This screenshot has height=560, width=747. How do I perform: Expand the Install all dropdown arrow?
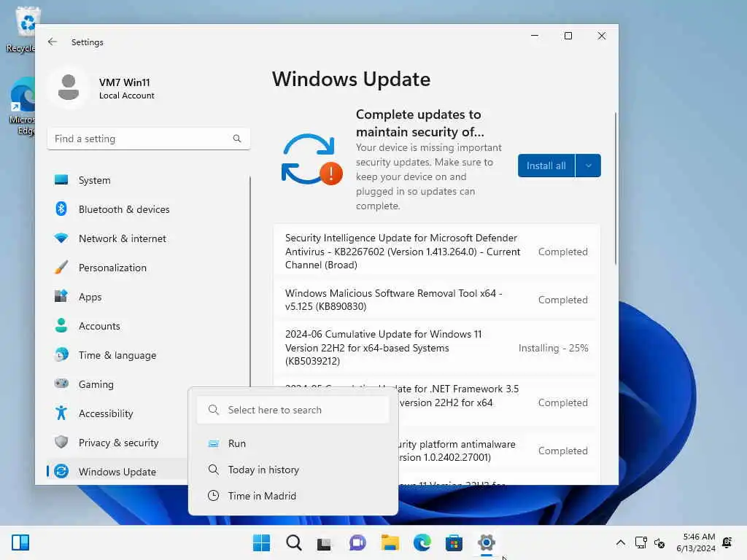(589, 166)
